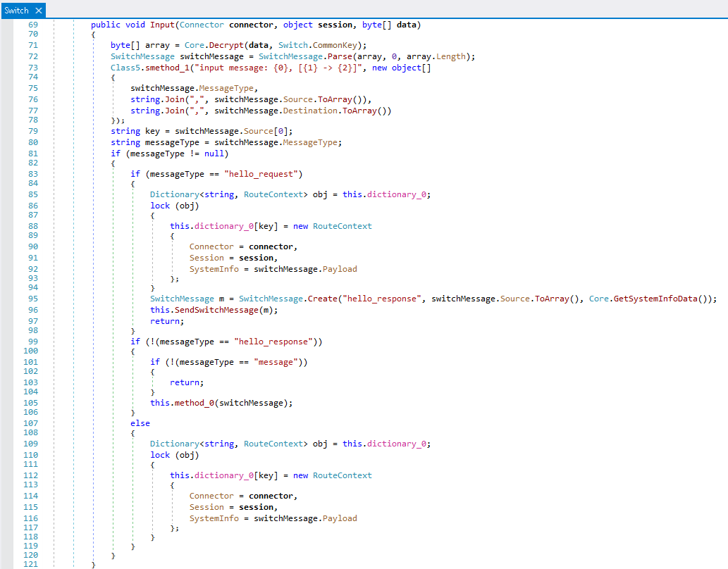The height and width of the screenshot is (569, 728).
Task: Navigate to the SendSwitchMessage method call
Action: point(218,310)
